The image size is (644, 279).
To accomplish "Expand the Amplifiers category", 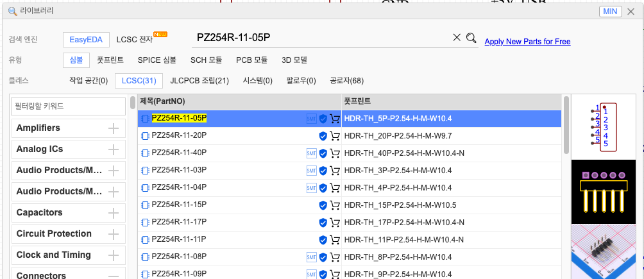I will tap(114, 129).
